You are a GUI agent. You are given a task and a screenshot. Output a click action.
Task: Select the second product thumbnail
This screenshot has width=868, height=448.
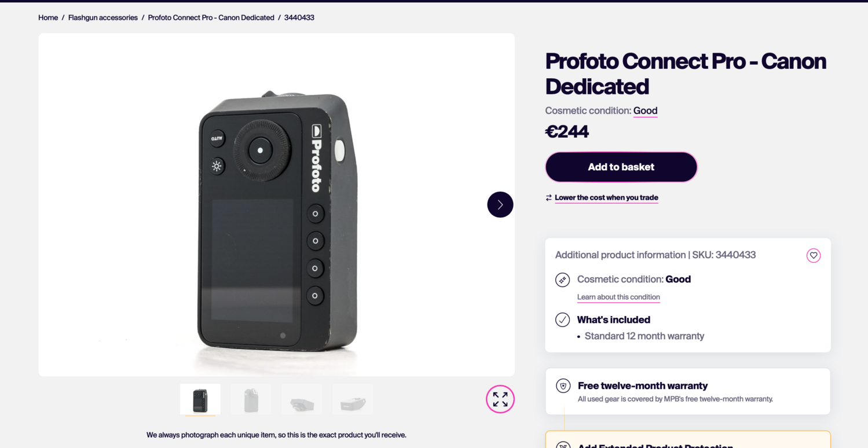pos(251,399)
